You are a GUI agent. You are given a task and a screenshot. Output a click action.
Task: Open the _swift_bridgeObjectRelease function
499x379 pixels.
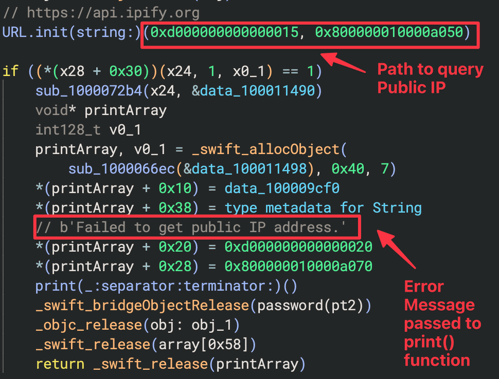142,306
